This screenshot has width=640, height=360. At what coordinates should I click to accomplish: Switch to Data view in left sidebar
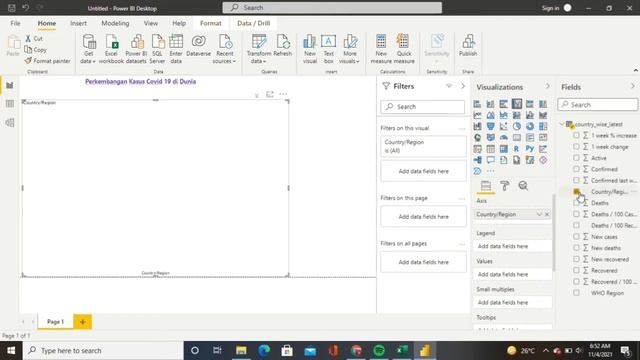[10, 104]
